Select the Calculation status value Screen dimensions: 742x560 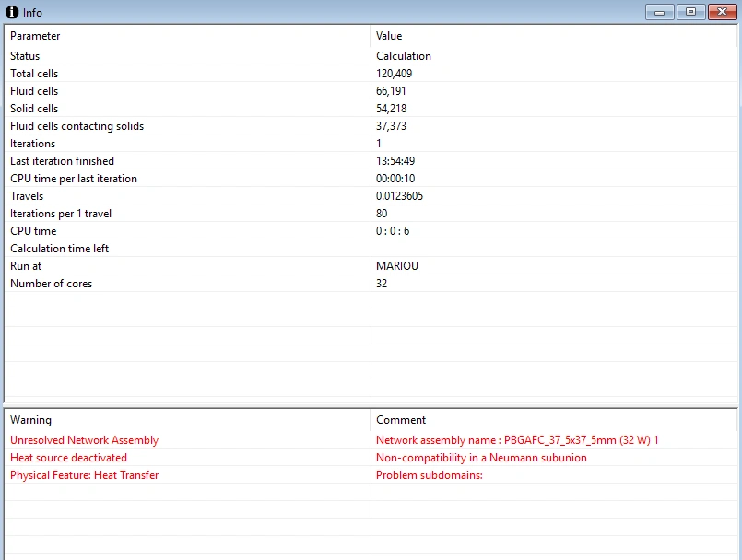point(403,56)
